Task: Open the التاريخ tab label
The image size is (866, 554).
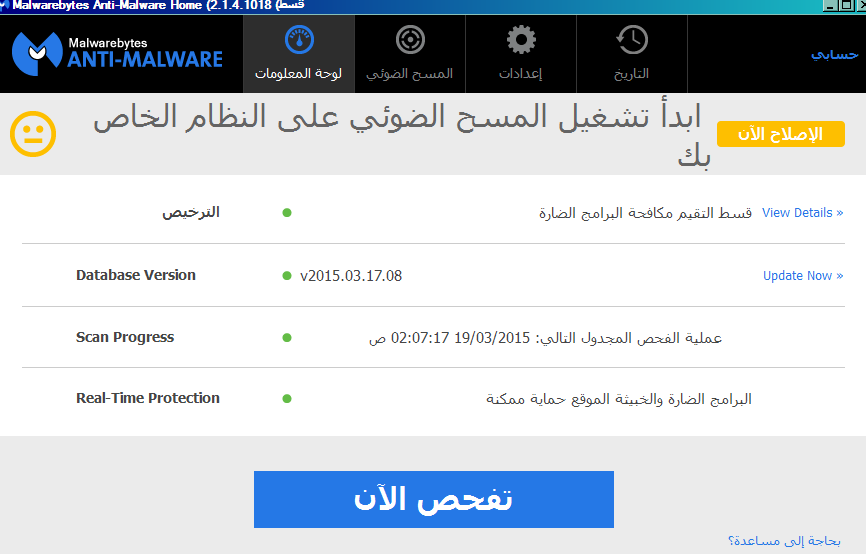Action: point(631,74)
